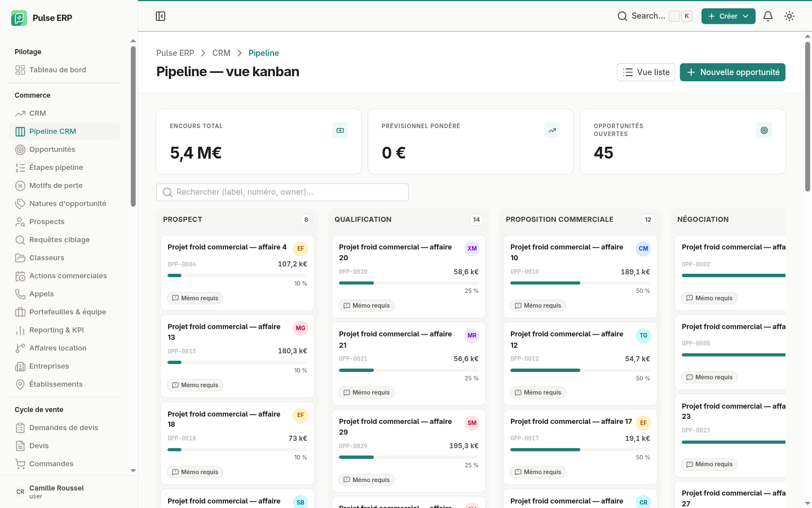The image size is (812, 508).
Task: Open the Créer dropdown button
Action: tap(728, 16)
